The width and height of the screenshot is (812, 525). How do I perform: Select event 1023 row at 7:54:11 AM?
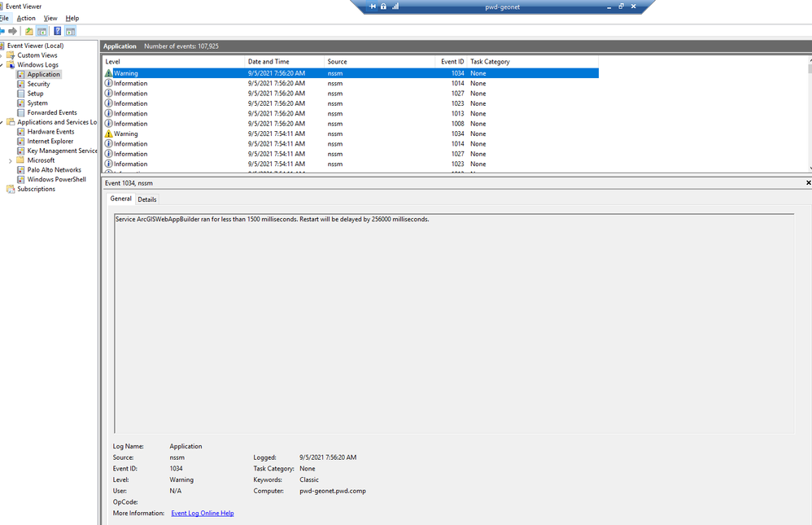pos(351,164)
